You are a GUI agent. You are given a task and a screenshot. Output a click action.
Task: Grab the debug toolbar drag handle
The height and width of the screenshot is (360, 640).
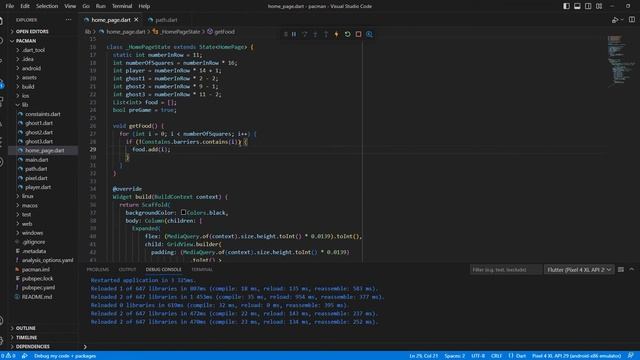point(285,34)
